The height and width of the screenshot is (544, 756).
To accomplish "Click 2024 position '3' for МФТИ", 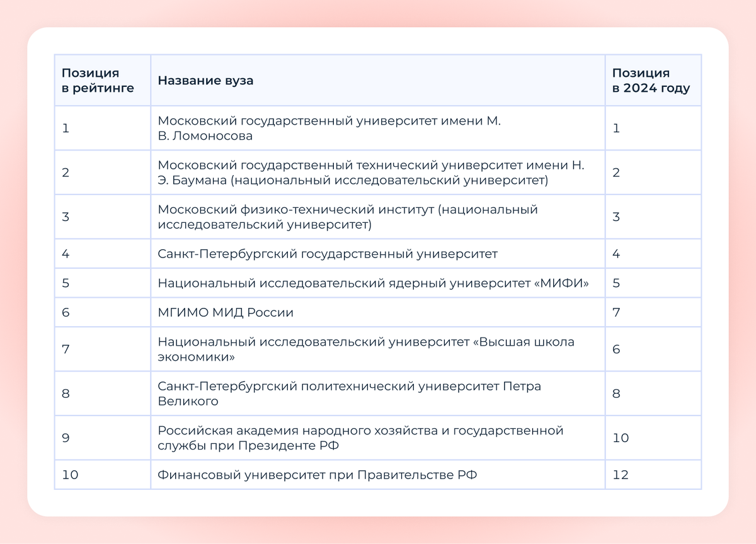I will click(x=616, y=217).
